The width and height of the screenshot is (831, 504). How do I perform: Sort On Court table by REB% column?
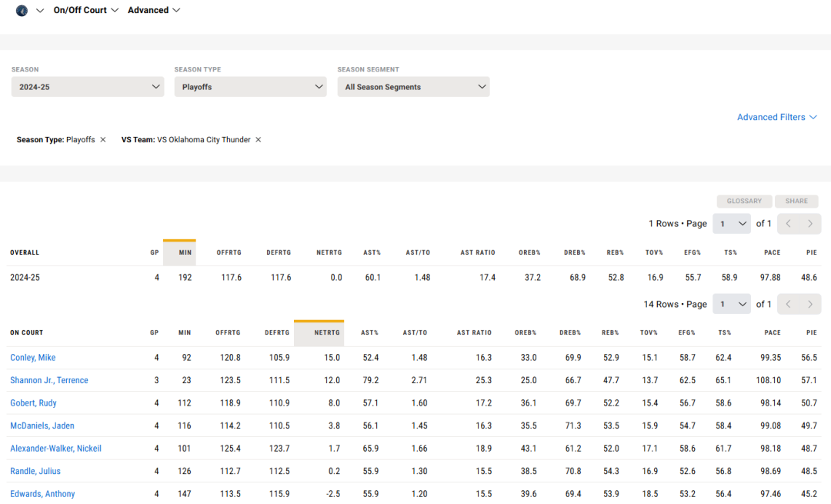pos(610,333)
